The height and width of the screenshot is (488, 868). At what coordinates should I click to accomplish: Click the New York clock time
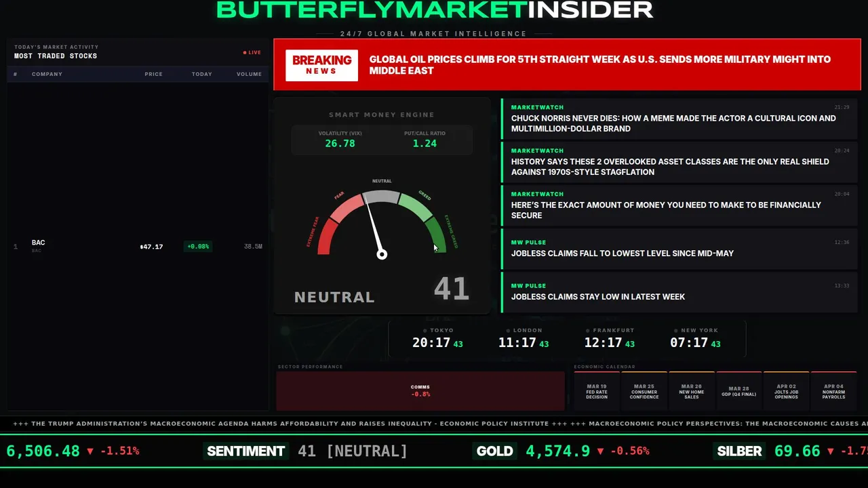[695, 343]
